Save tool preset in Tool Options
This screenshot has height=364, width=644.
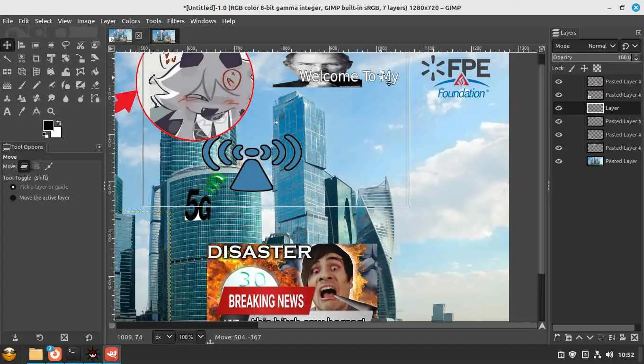click(x=15, y=337)
